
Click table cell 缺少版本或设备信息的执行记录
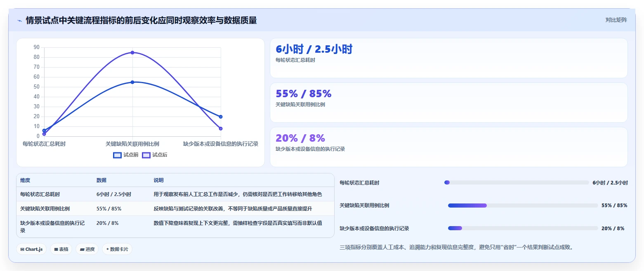click(x=52, y=227)
